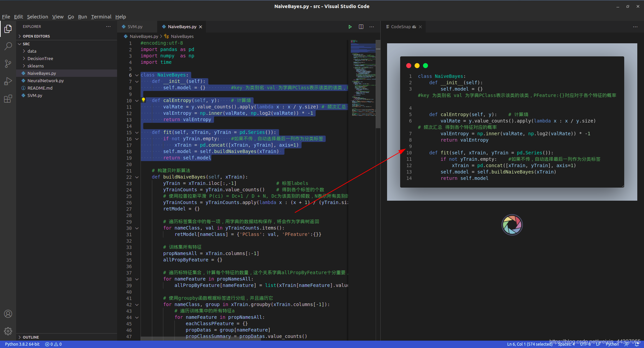Open the Edit menu
Image resolution: width=644 pixels, height=348 pixels.
pyautogui.click(x=18, y=17)
